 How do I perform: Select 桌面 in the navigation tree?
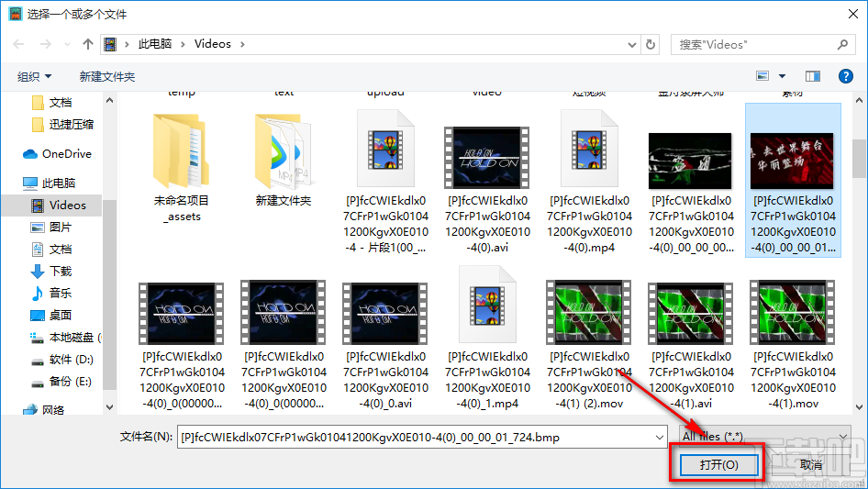coord(51,315)
